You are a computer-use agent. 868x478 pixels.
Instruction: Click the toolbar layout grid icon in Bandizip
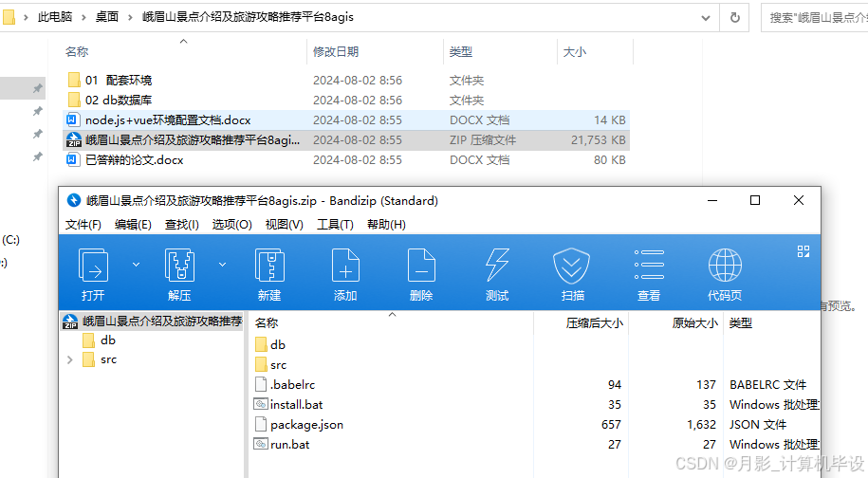(803, 251)
